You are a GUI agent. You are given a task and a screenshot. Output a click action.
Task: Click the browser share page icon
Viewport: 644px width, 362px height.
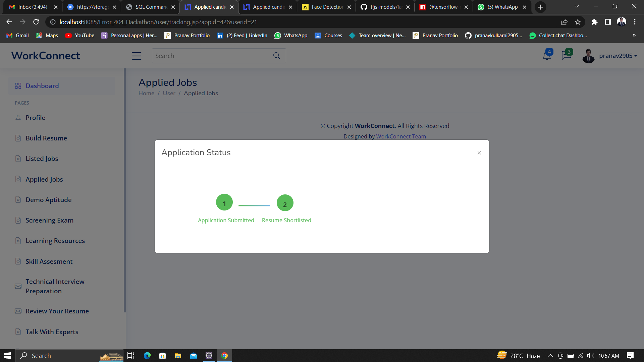(564, 22)
